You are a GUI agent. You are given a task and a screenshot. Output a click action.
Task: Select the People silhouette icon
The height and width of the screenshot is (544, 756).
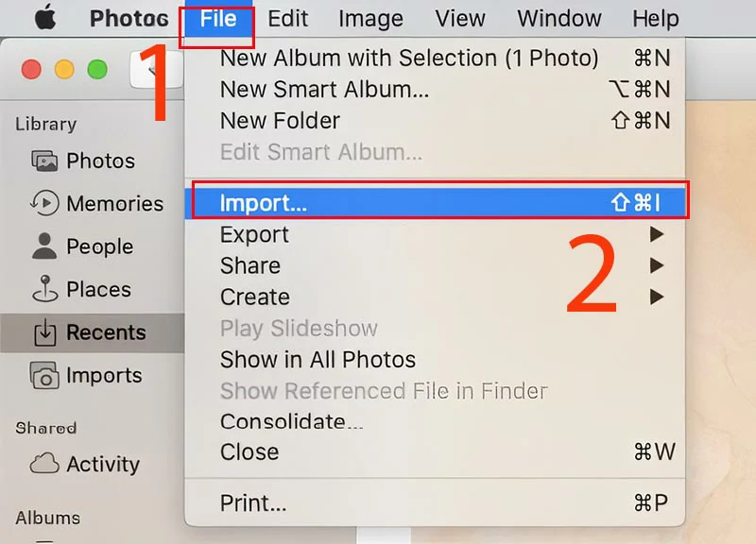pyautogui.click(x=44, y=246)
